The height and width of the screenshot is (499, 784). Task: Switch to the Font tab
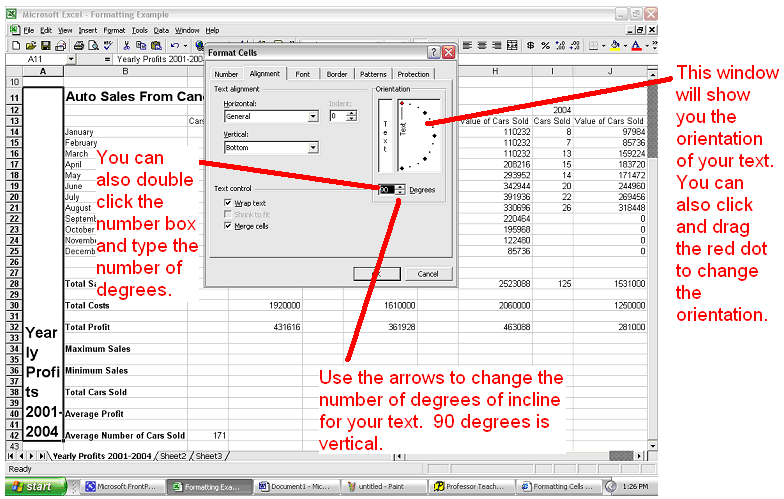pyautogui.click(x=302, y=74)
